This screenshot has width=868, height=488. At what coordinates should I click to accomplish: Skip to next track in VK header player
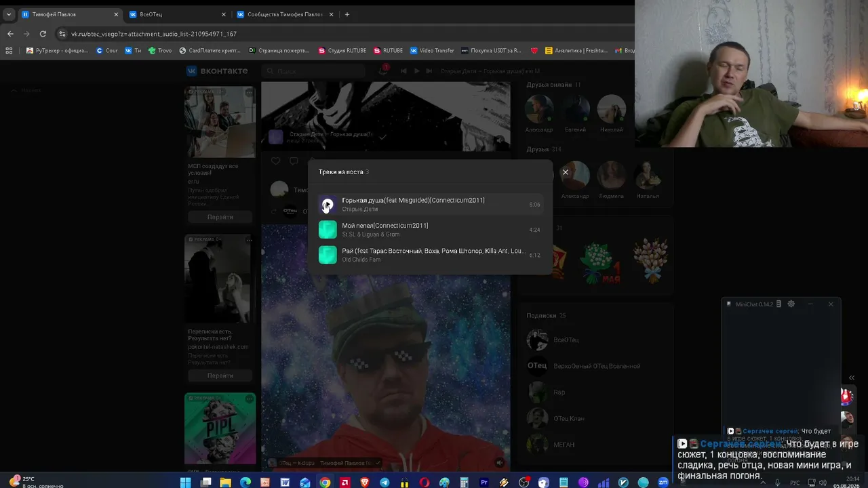[429, 71]
